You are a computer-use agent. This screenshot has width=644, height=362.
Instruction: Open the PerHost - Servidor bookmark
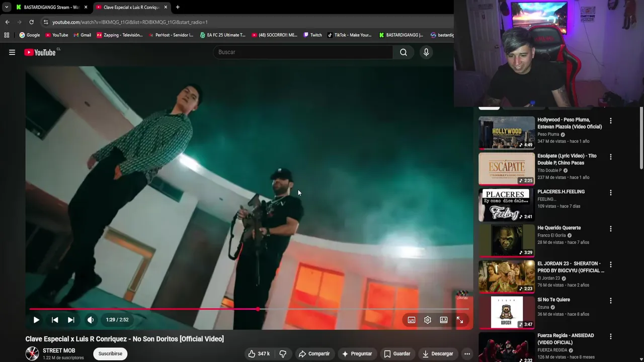click(x=171, y=35)
